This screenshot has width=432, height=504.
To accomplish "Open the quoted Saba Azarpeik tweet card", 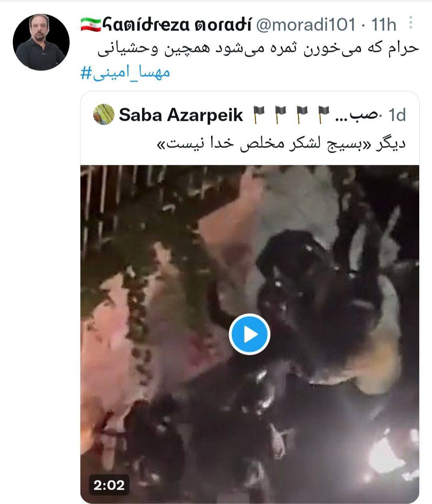I will (250, 297).
